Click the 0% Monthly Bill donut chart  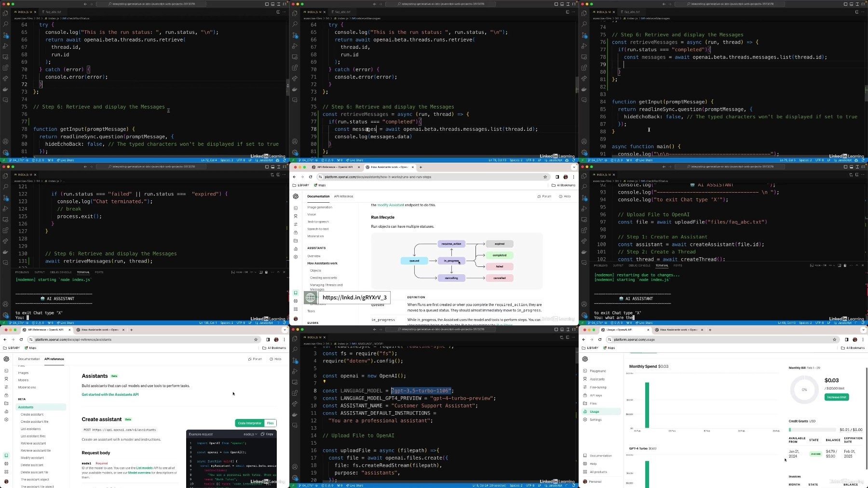tap(804, 390)
